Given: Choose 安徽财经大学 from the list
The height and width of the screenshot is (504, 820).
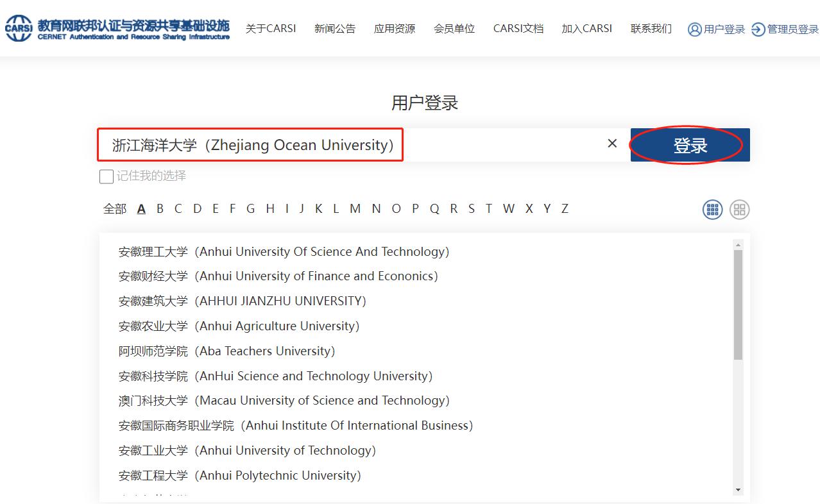Looking at the screenshot, I should 278,276.
